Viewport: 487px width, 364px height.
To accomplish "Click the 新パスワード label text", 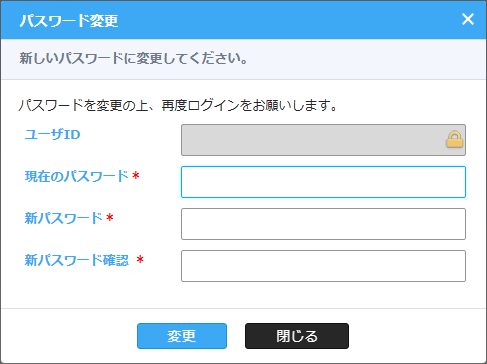I will pyautogui.click(x=64, y=218).
